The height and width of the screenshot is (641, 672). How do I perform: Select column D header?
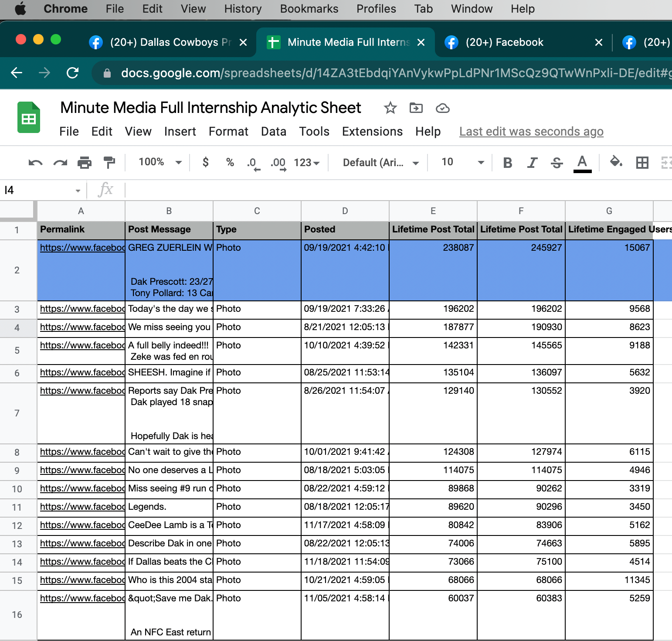pos(345,211)
